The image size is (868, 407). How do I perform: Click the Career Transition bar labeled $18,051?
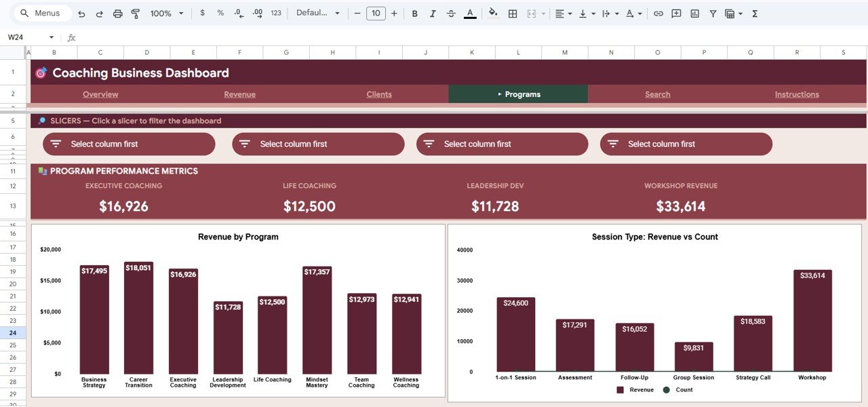point(139,317)
